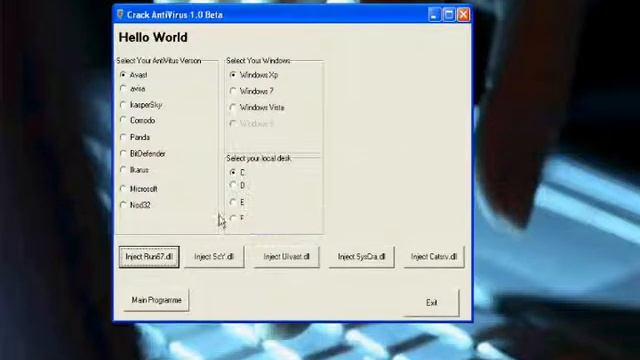Screen dimensions: 640x360
Task: Click the Select Your Windows group label
Action: click(258, 61)
